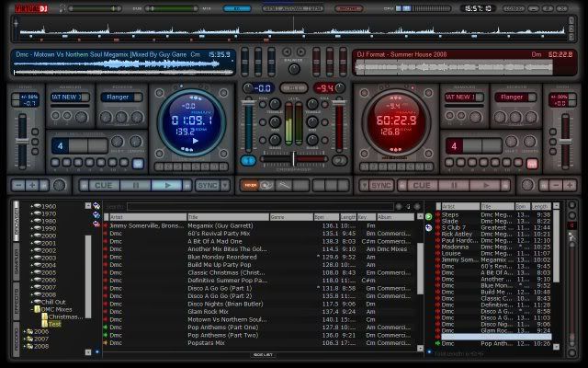Click the right deck gain knob near -9.4
This screenshot has width=588, height=368.
point(340,88)
